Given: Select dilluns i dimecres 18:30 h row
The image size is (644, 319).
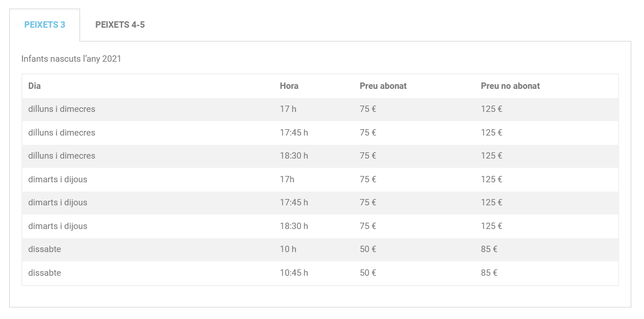Looking at the screenshot, I should pyautogui.click(x=320, y=156).
